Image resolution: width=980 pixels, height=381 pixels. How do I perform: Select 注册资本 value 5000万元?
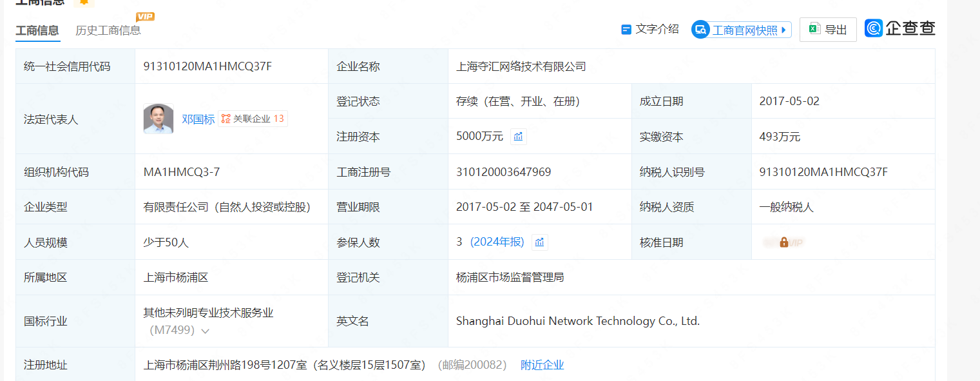click(x=480, y=137)
